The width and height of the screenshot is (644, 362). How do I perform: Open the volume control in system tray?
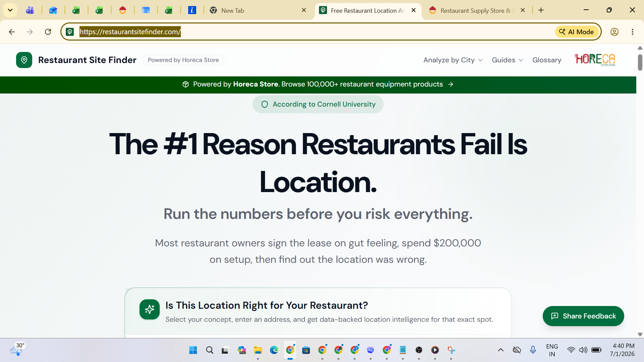click(583, 350)
